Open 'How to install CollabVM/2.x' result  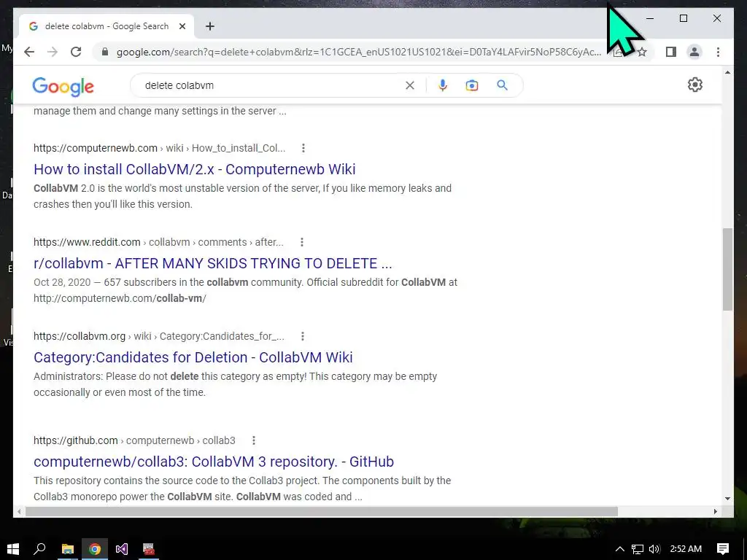pyautogui.click(x=194, y=169)
